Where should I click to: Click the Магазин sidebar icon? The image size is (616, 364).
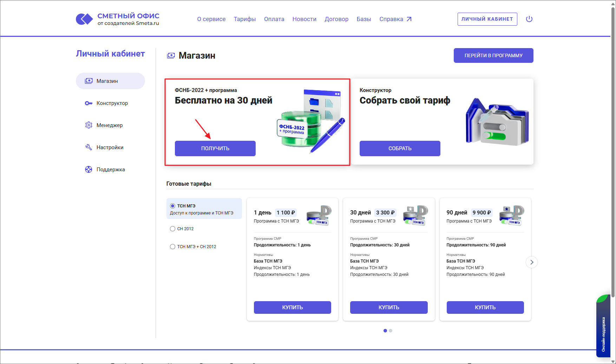[x=89, y=81]
